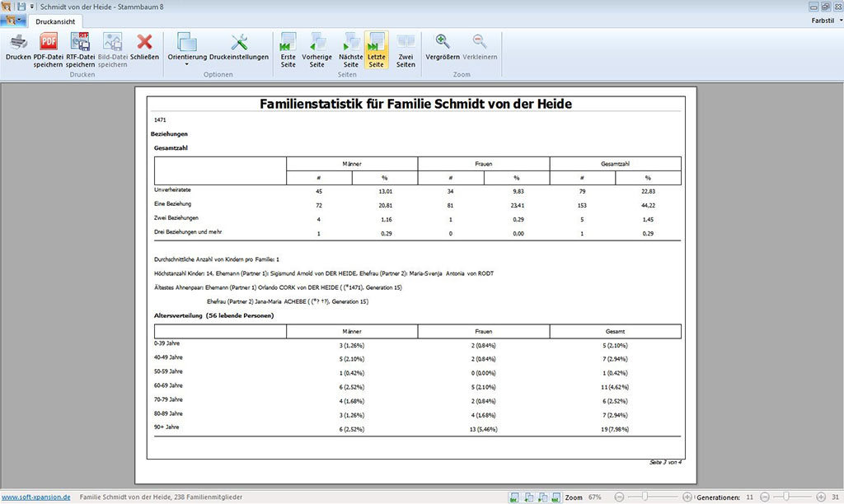Screen dimensions: 844x504
Task: Click the Altersverteilung heading
Action: click(213, 315)
